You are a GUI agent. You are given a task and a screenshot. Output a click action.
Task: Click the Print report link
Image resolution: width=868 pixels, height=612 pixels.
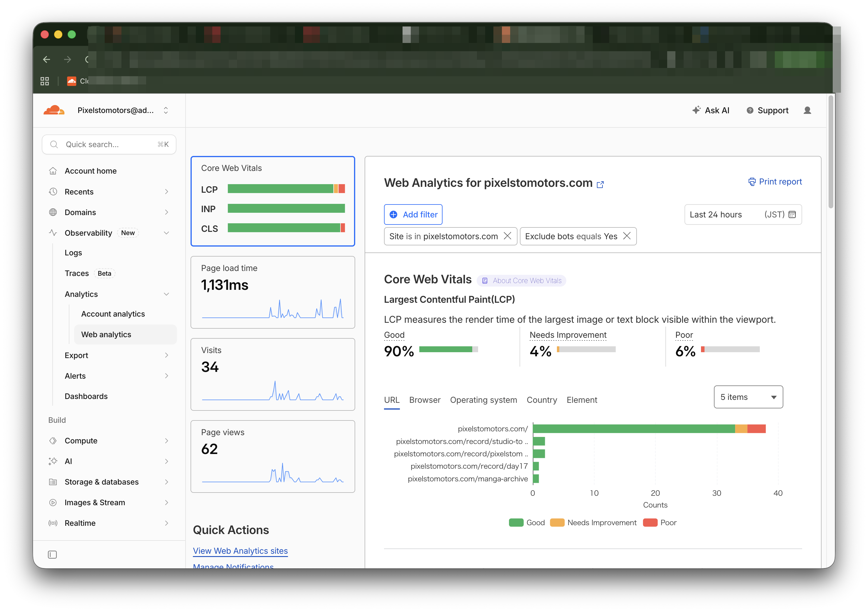tap(774, 182)
